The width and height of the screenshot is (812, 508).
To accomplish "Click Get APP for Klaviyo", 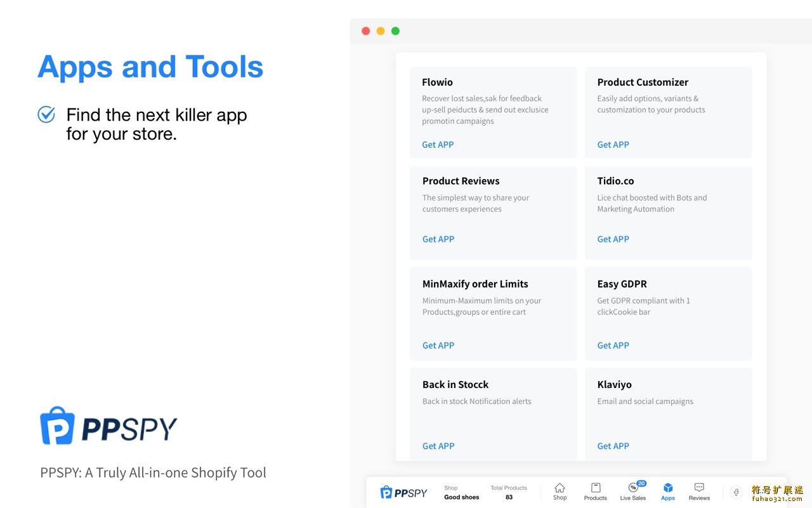I will (x=613, y=446).
